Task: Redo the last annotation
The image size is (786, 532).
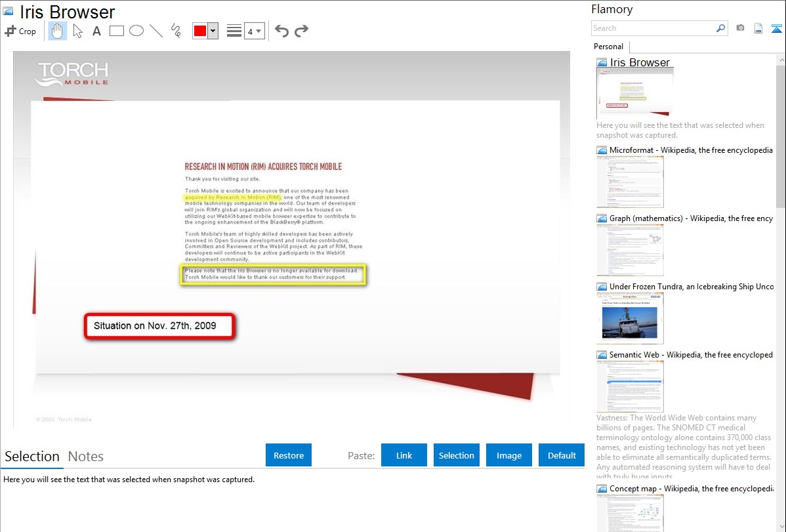Action: (301, 31)
